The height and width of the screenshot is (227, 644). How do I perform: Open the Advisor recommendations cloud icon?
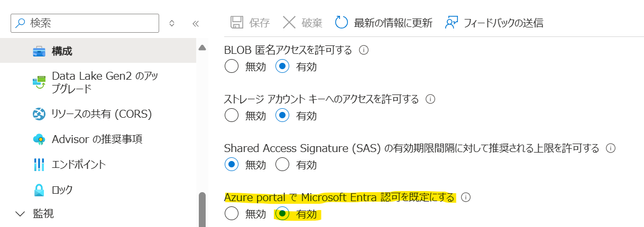point(39,139)
